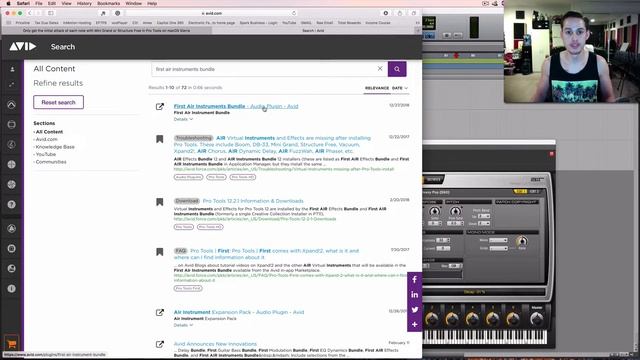640x360 pixels.
Task: Click the plugin's piano keyboard
Action: click(x=484, y=337)
